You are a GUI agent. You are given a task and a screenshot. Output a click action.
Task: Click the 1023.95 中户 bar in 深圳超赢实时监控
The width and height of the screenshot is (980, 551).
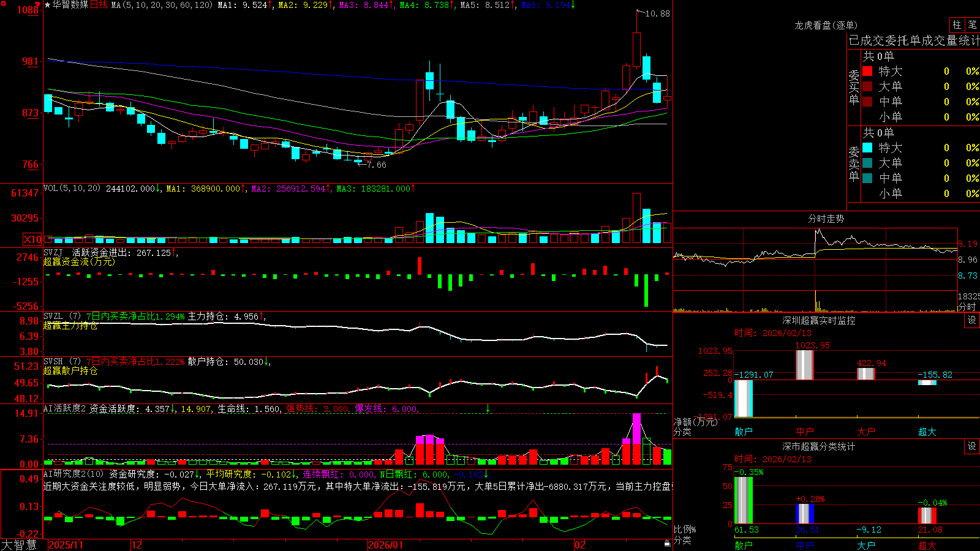[x=805, y=365]
